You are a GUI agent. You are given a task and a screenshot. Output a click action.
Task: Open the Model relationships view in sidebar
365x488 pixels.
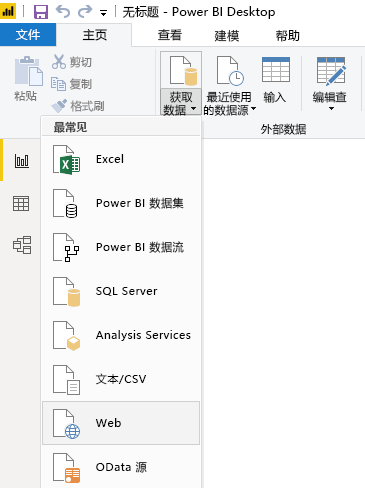(x=22, y=245)
